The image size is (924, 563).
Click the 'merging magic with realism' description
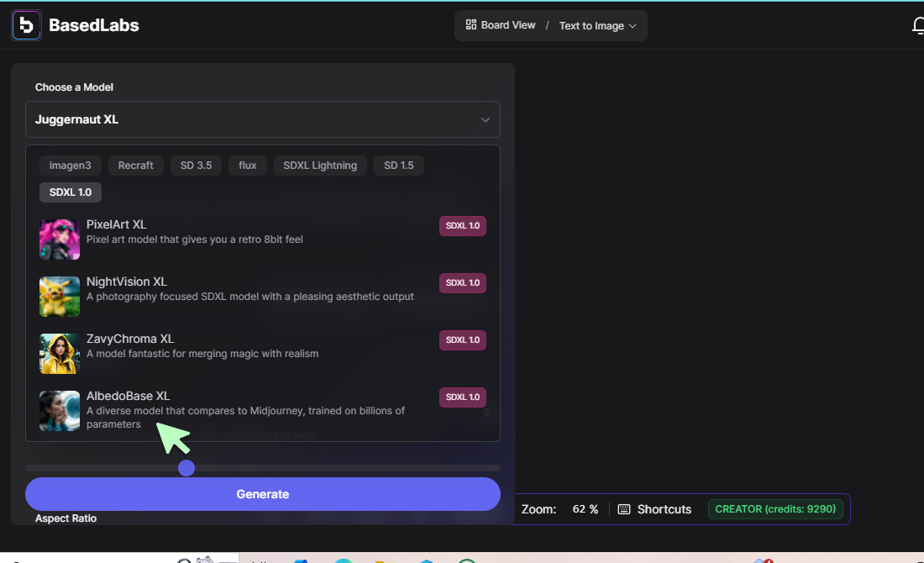click(202, 354)
